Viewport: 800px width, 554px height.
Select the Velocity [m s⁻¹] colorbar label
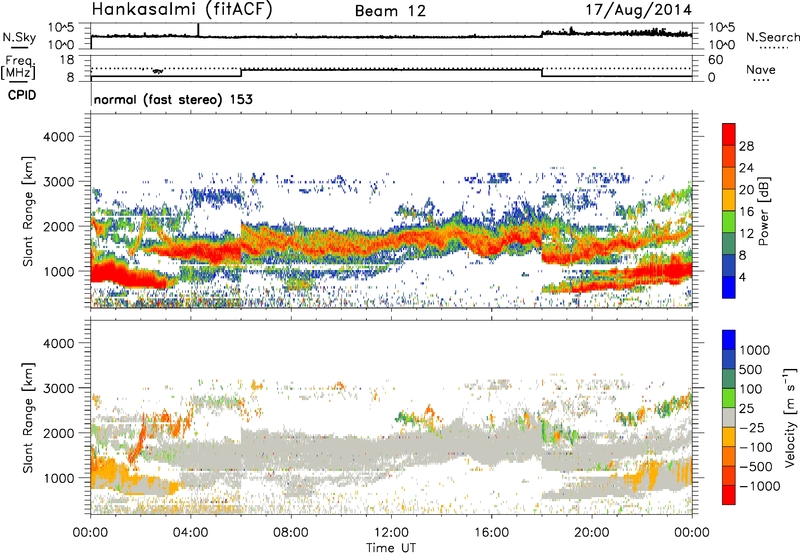[790, 417]
